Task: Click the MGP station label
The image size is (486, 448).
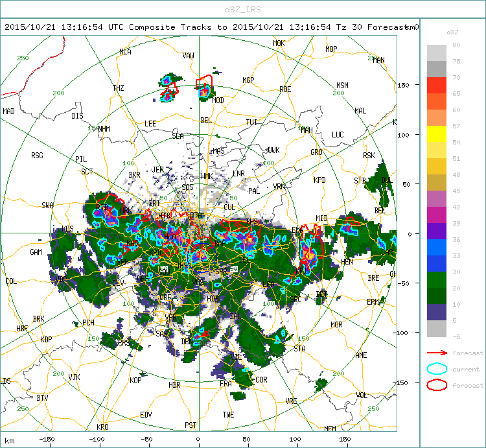Action: 248,80
